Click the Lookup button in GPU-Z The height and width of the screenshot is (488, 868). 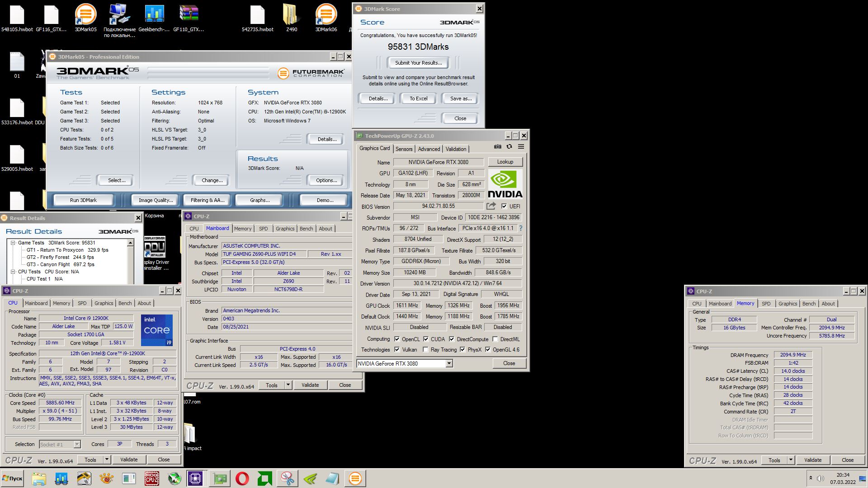(x=505, y=162)
